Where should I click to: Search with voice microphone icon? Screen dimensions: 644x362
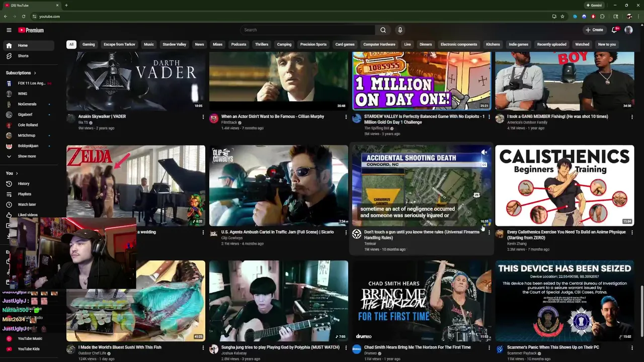[400, 30]
